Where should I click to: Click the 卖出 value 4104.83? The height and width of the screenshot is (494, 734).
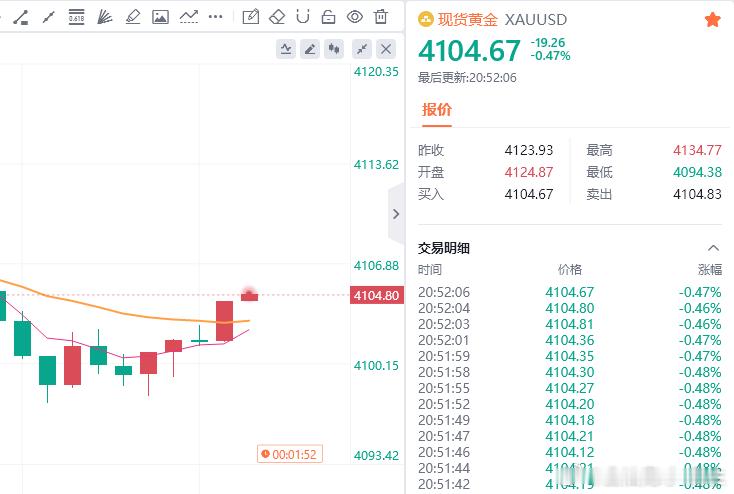697,194
